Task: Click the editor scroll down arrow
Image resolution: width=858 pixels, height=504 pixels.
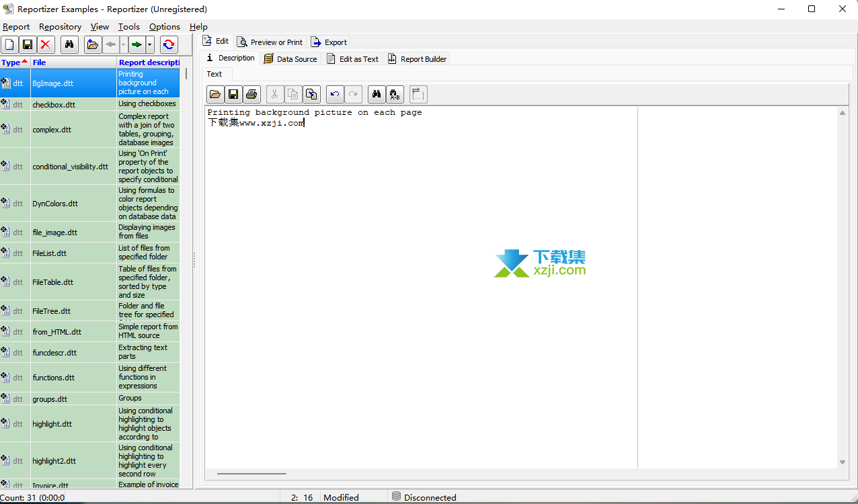Action: (843, 462)
